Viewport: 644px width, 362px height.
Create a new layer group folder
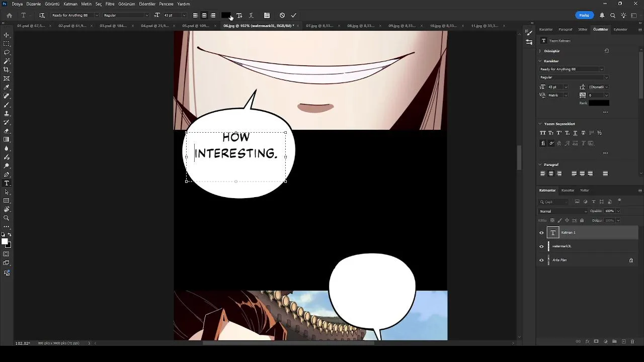click(615, 341)
